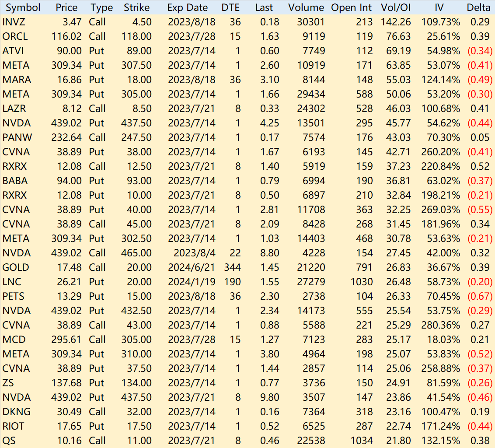This screenshot has width=495, height=448.
Task: Click the Delta column header
Action: [x=478, y=7]
